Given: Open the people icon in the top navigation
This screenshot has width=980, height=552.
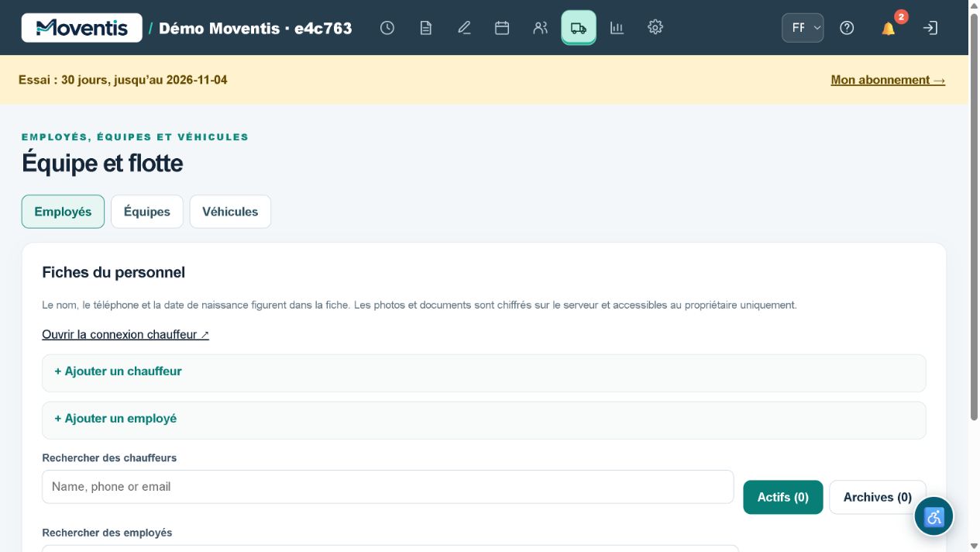Looking at the screenshot, I should click(x=541, y=28).
